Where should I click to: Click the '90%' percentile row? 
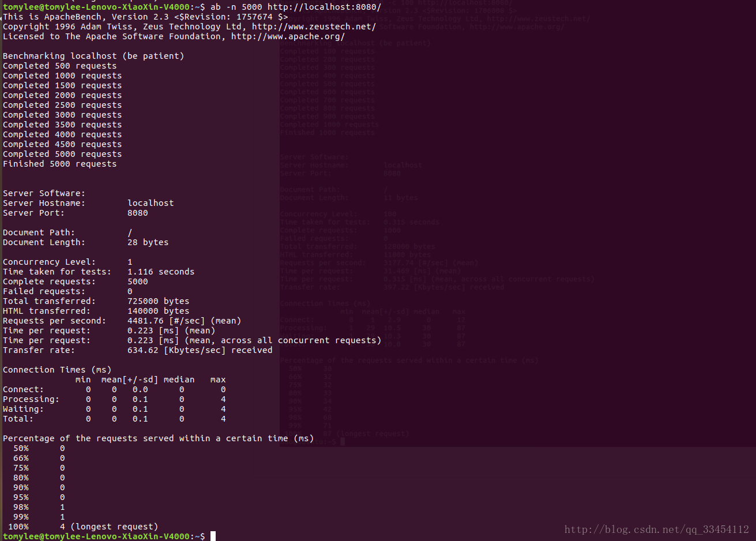[39, 487]
